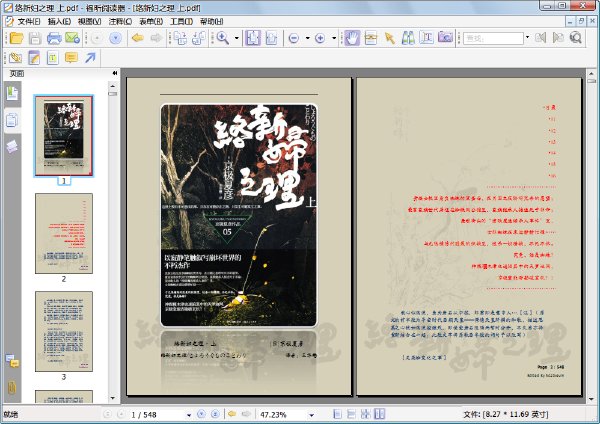Zoom in using the plus circle icon

(320, 38)
